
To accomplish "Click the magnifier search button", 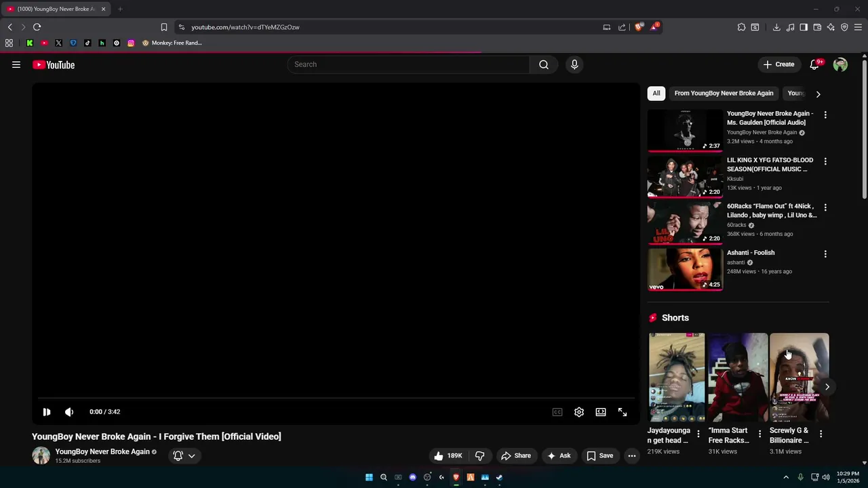I will pos(543,64).
